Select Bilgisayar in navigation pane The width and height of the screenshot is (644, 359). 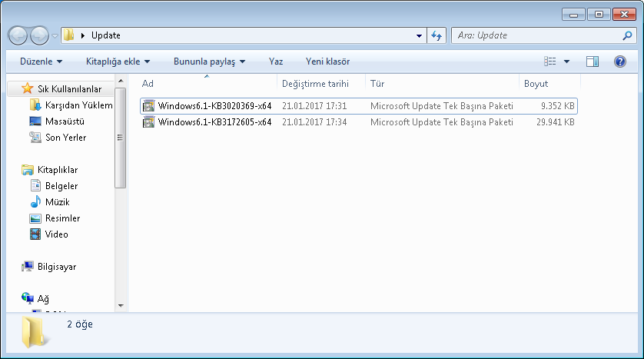pos(57,267)
